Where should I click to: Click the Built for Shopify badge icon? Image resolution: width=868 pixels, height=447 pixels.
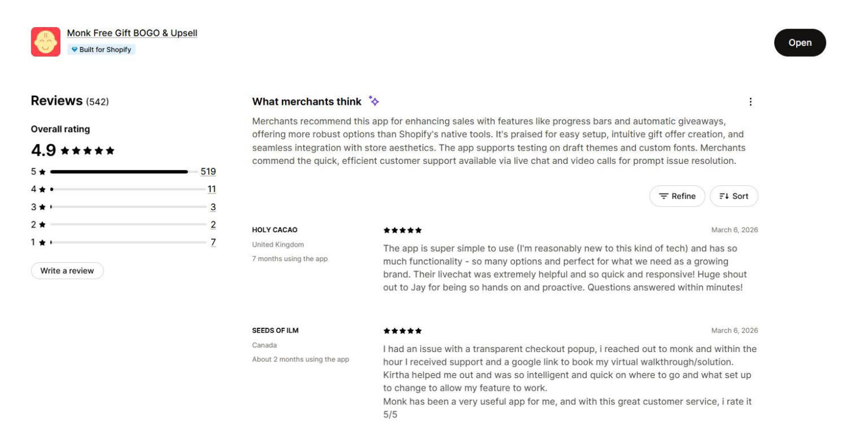pos(75,49)
